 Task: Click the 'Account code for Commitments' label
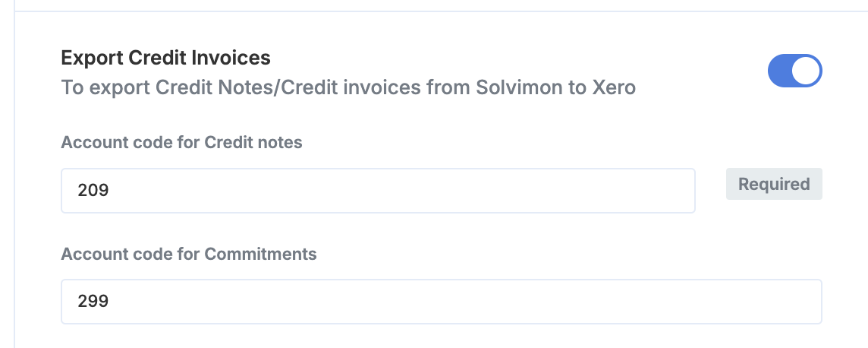click(x=189, y=254)
